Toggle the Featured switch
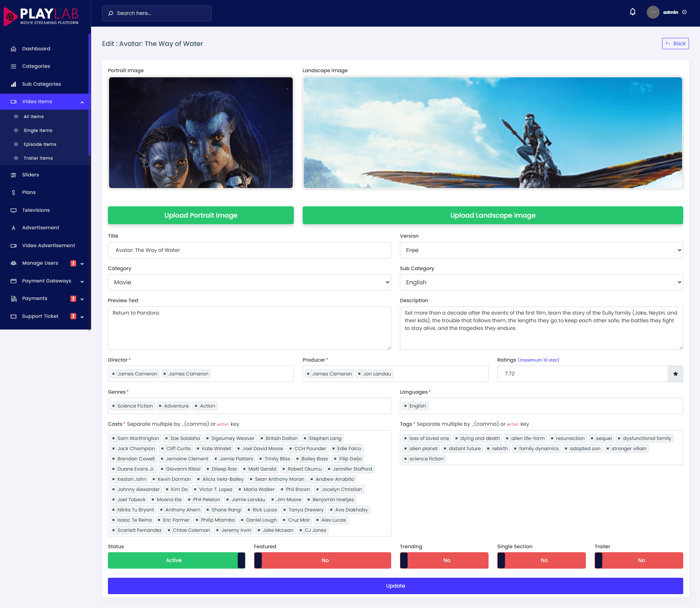 [x=322, y=560]
